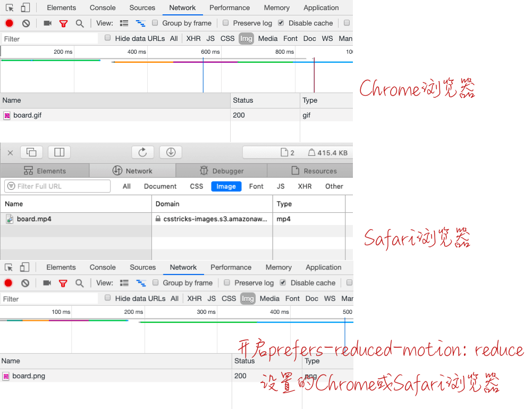The width and height of the screenshot is (532, 409).
Task: Click Safari reload page icon button
Action: 142,153
